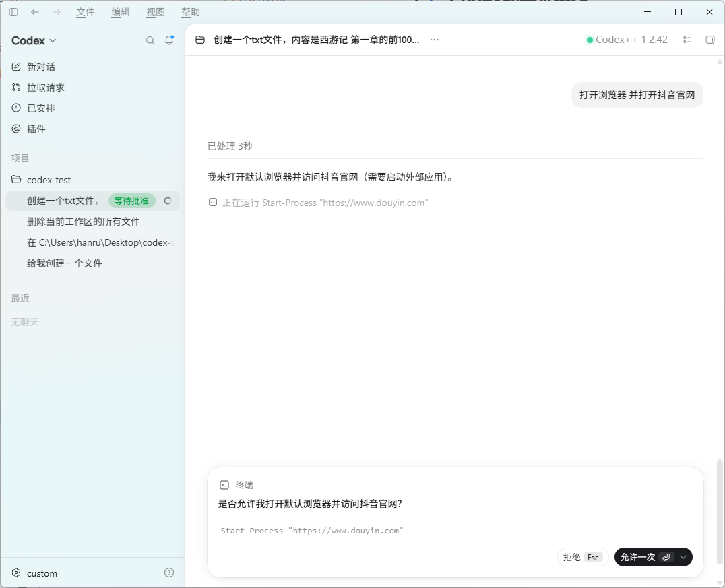Open the 编辑 menu
This screenshot has width=725, height=588.
[120, 13]
